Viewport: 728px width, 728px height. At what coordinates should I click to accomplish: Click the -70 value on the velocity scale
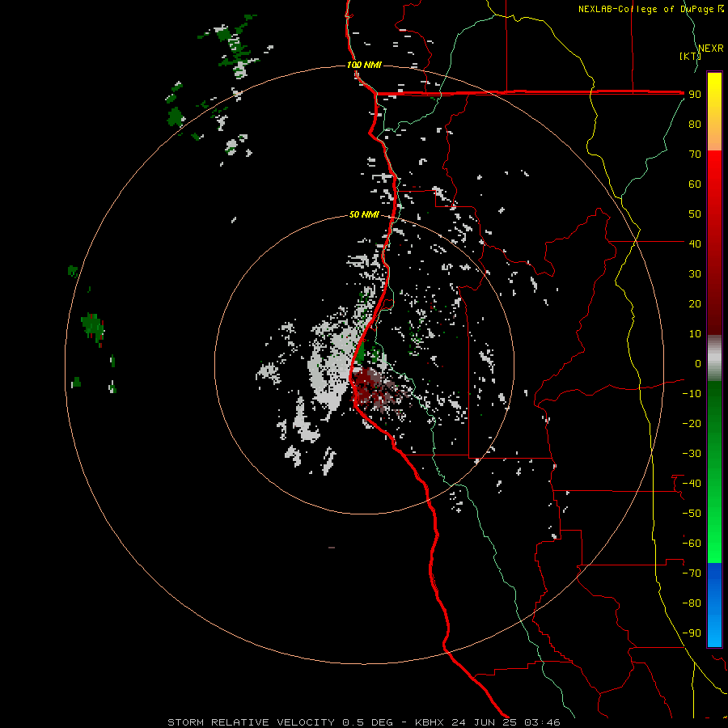click(x=692, y=574)
